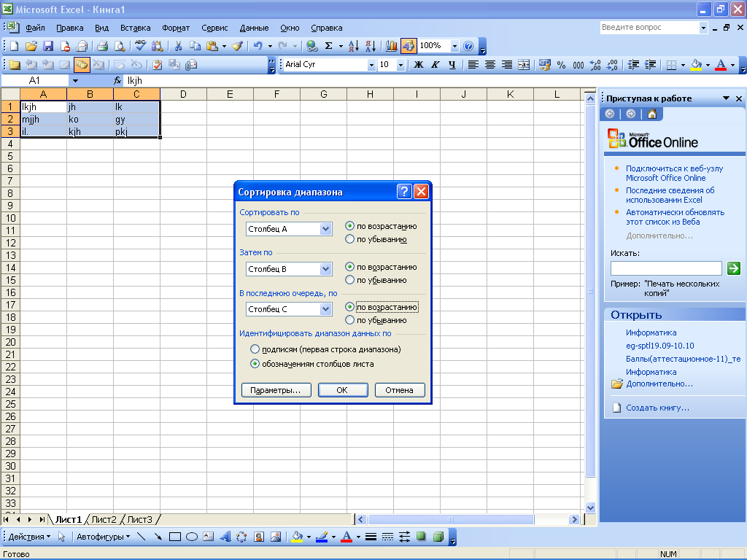Apply percent style formatting

pyautogui.click(x=561, y=65)
